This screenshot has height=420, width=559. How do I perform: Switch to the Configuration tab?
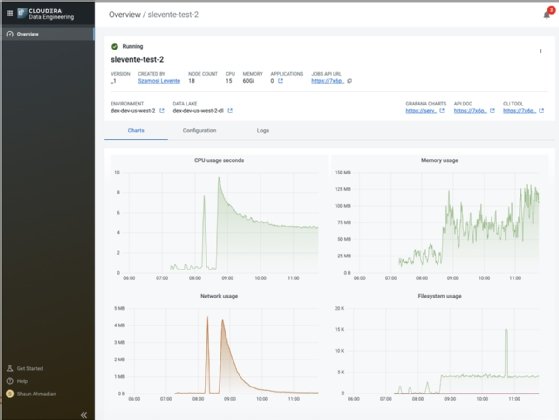(199, 130)
